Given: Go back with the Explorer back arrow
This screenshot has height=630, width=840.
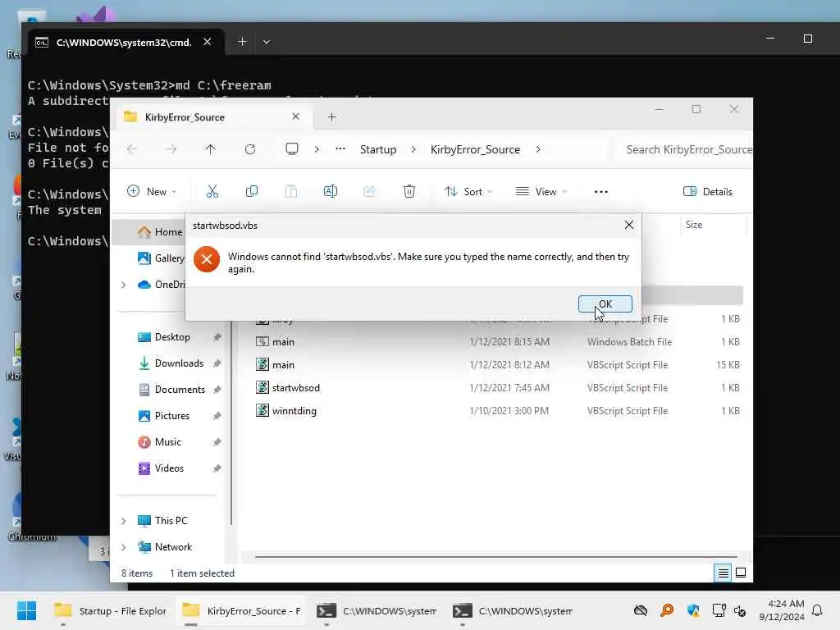Looking at the screenshot, I should click(132, 149).
